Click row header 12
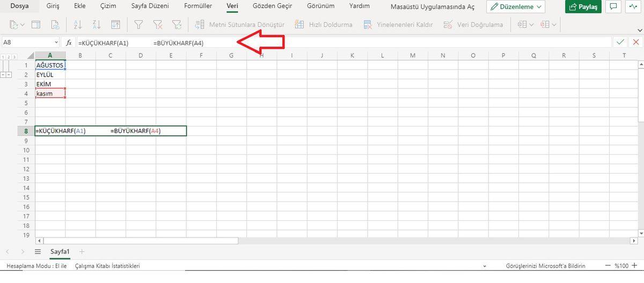 (x=26, y=169)
